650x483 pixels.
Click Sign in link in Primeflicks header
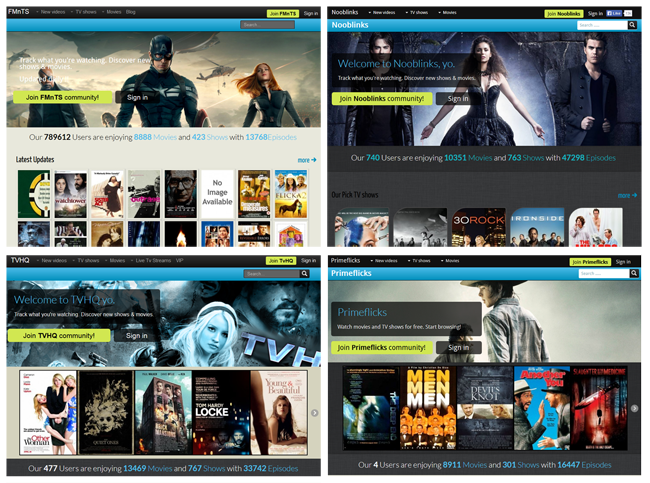pyautogui.click(x=623, y=262)
